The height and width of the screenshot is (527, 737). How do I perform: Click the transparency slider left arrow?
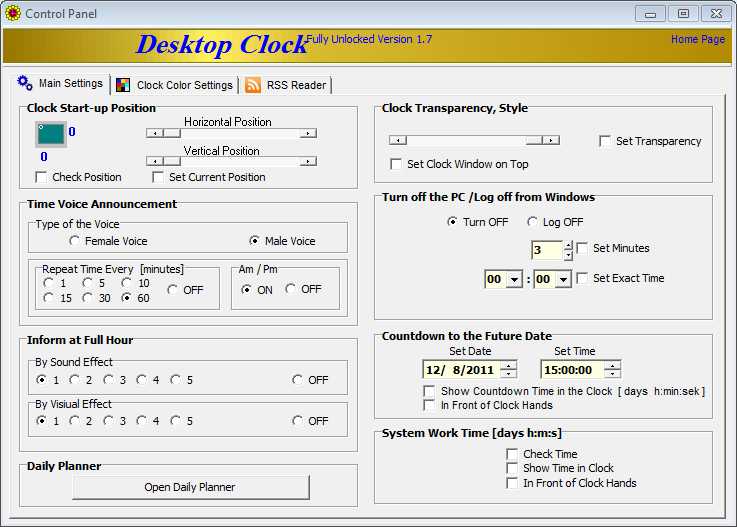click(x=398, y=140)
